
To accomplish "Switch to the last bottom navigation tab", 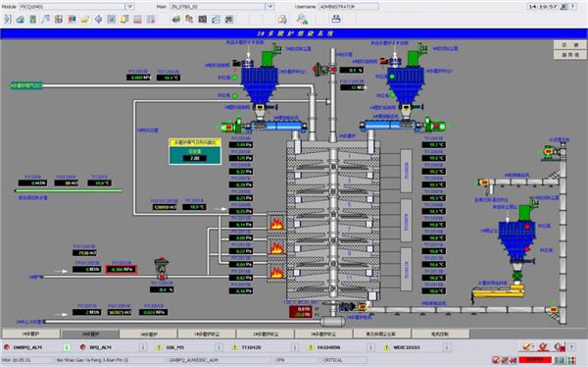I will point(440,334).
